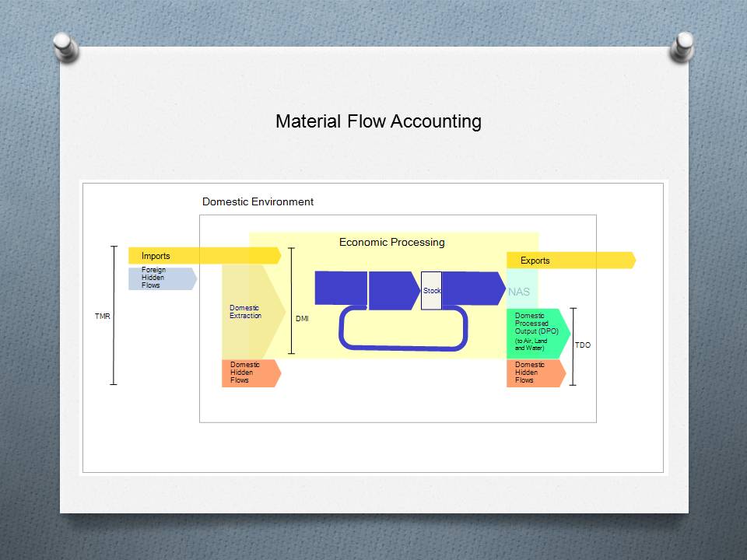Click the Foreign Hidden Flows arrow

point(163,278)
